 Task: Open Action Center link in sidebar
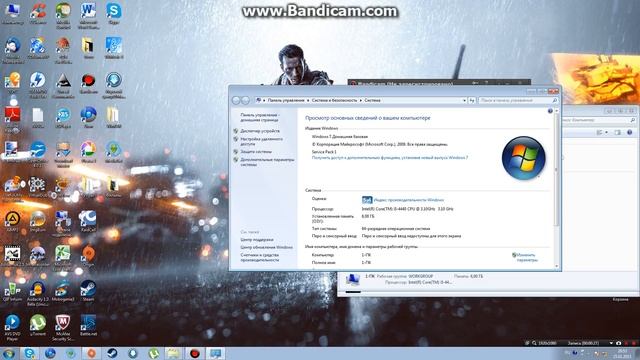click(257, 240)
